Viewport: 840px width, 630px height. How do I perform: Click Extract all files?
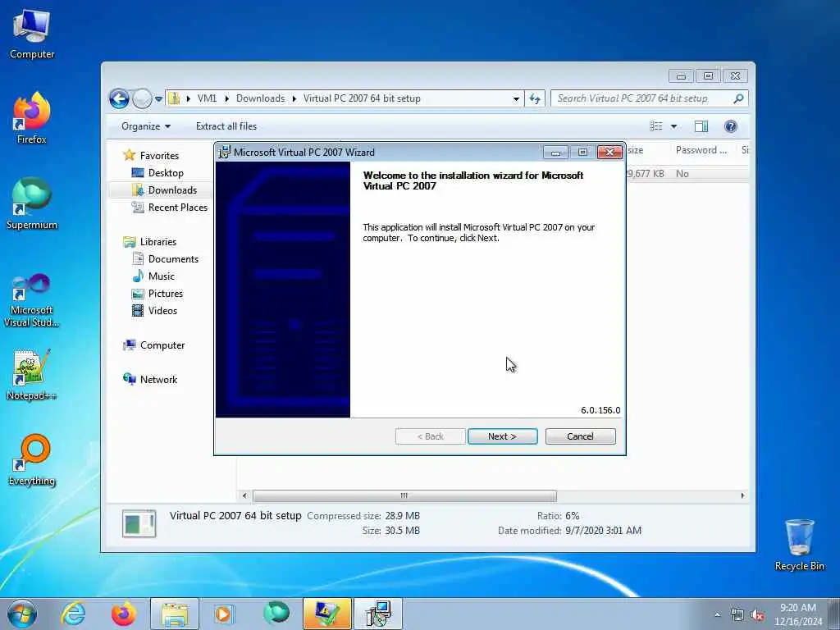tap(226, 126)
